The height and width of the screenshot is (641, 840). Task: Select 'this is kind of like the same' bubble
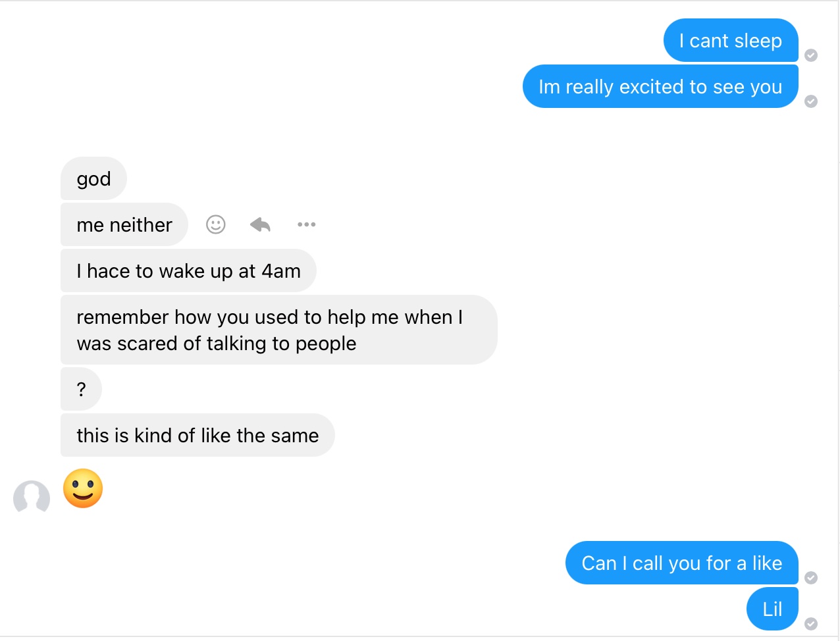pyautogui.click(x=197, y=435)
